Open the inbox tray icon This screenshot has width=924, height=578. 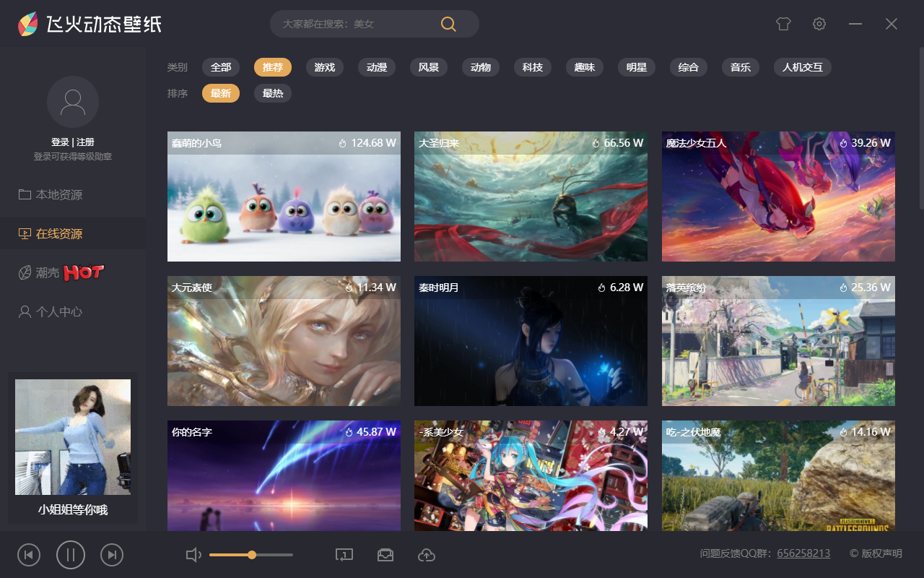click(385, 555)
